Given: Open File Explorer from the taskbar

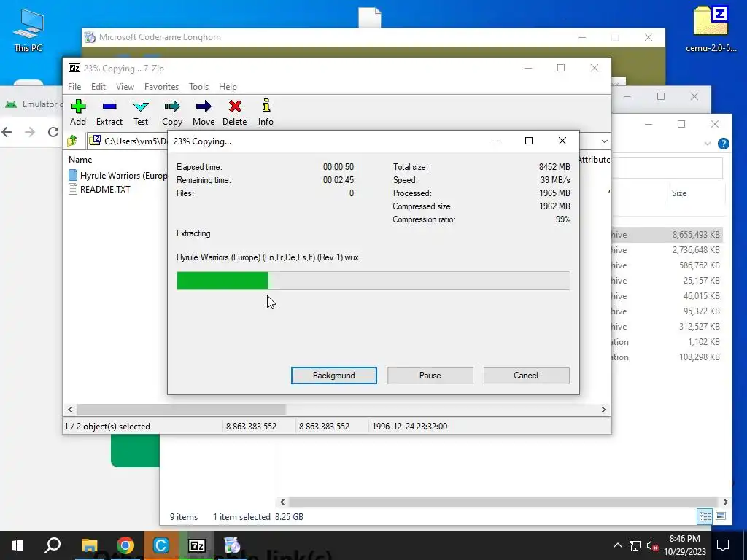Looking at the screenshot, I should 89,545.
